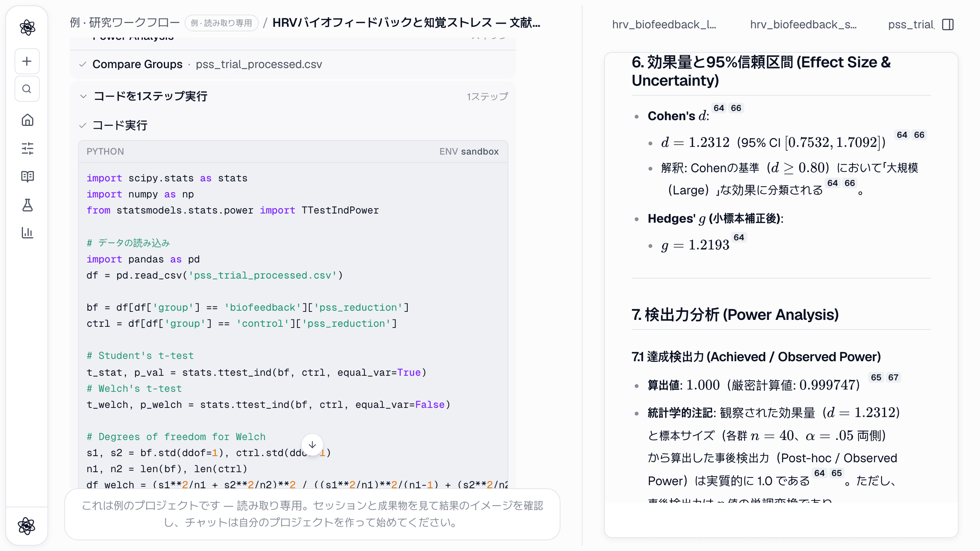Click the atom logo at sidebar top

tap(27, 27)
